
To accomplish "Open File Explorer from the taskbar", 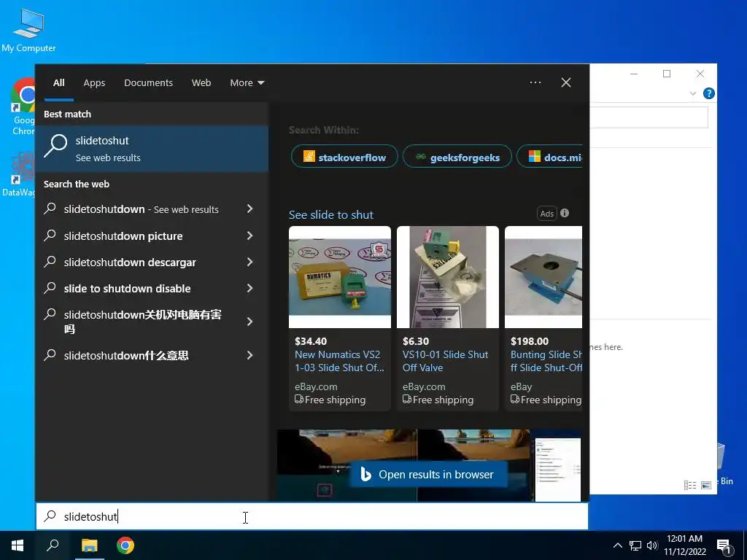I will pyautogui.click(x=89, y=545).
